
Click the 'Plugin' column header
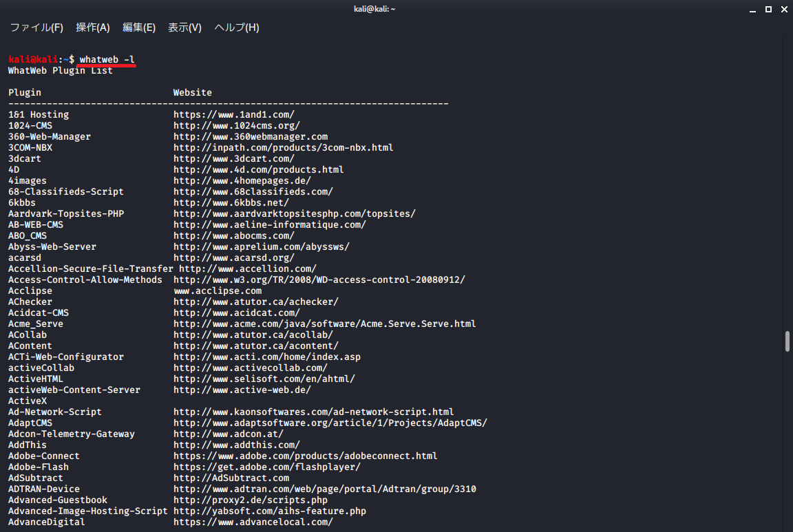point(25,92)
